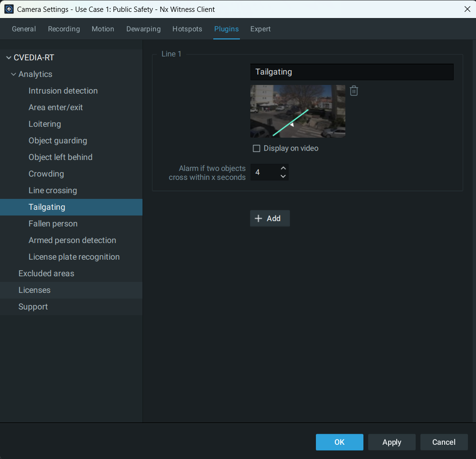Collapse the Analytics section chevron
This screenshot has height=459, width=476.
(x=13, y=75)
